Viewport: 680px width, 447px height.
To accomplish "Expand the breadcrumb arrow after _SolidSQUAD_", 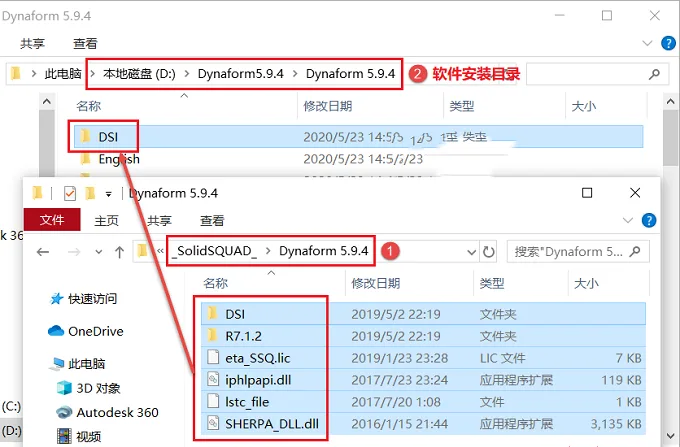I will 268,251.
